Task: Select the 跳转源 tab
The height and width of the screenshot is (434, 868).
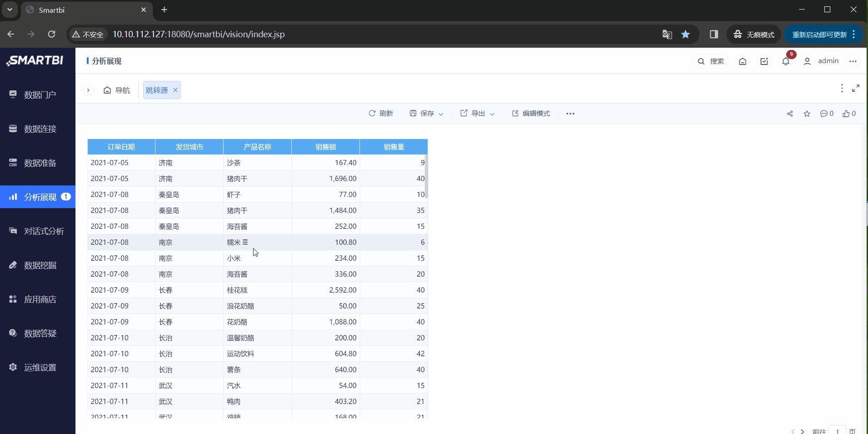Action: tap(157, 90)
